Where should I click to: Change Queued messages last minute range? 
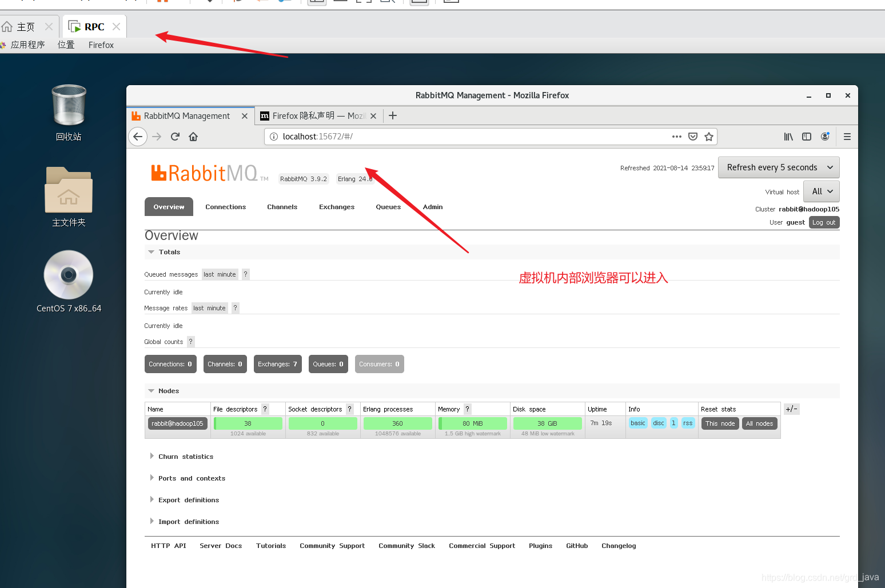tap(220, 274)
